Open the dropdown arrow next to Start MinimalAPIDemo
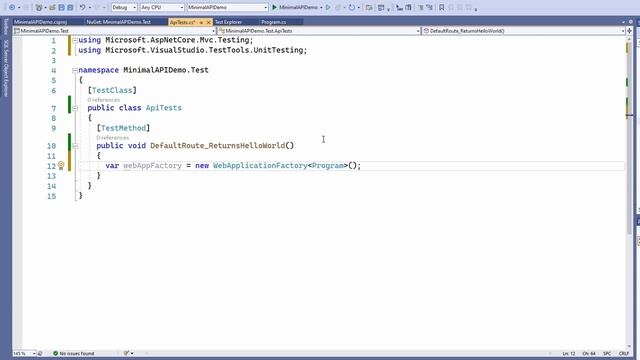Viewport: 640px width, 360px height. 321,7
